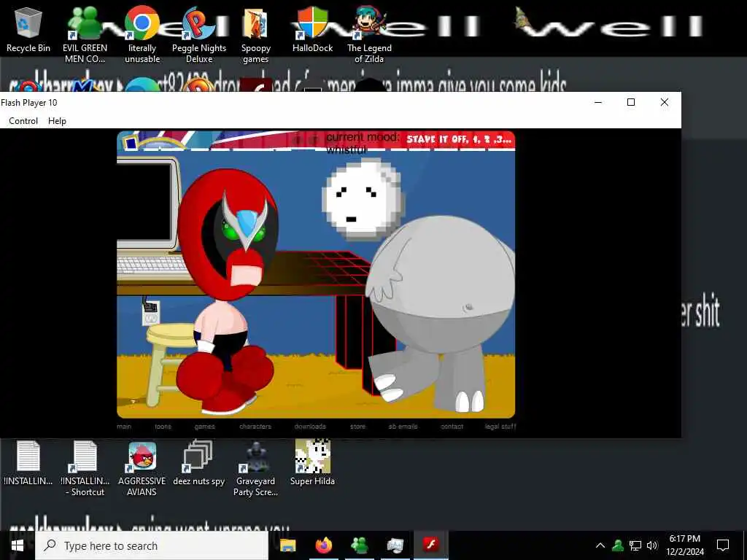The image size is (747, 560).
Task: Click Strong Bad's red mask head
Action: pos(228,234)
